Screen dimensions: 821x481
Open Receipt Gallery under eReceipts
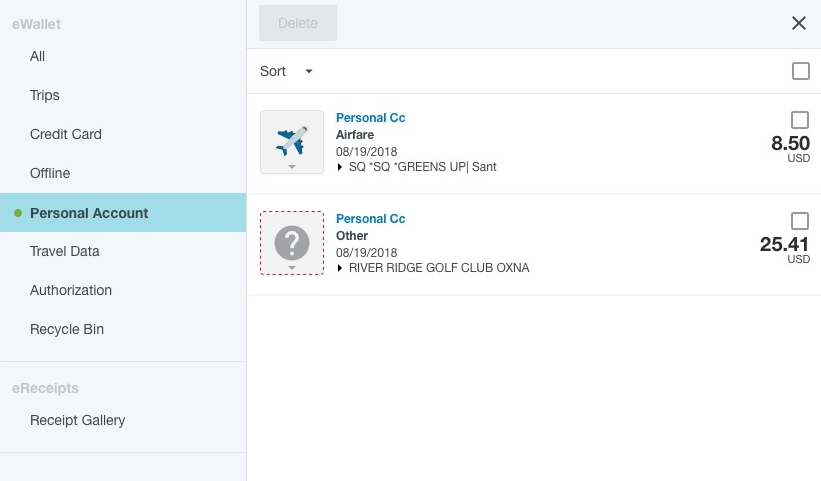point(78,420)
